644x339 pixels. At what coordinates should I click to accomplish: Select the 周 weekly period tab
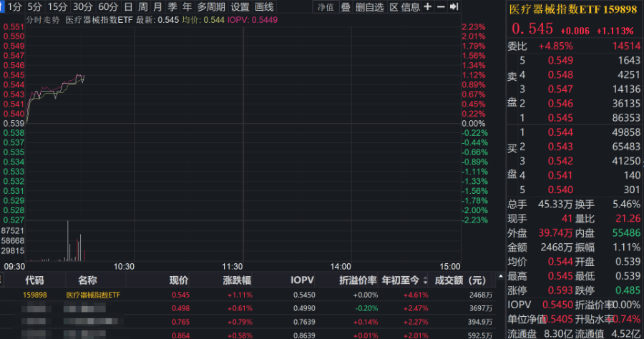point(143,7)
